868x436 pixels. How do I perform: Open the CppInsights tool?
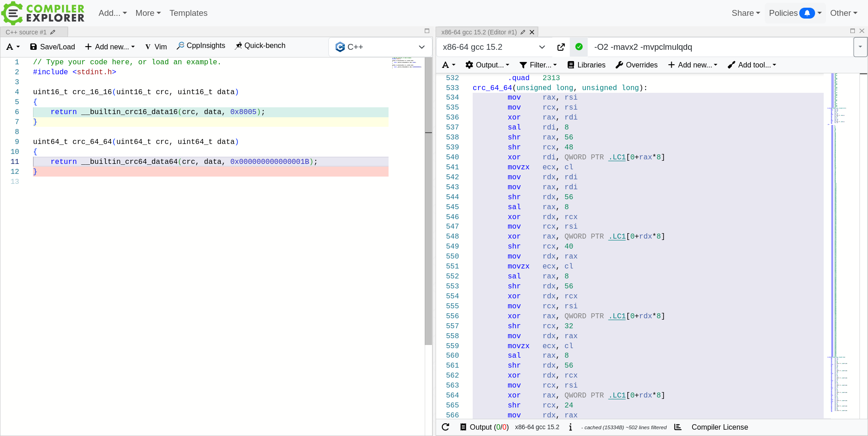201,46
